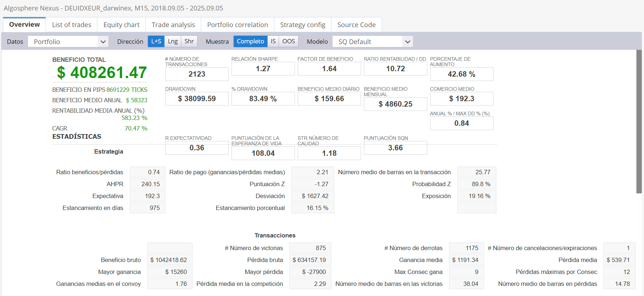The image size is (644, 296).
Task: Select Completo sample option
Action: [x=250, y=41]
